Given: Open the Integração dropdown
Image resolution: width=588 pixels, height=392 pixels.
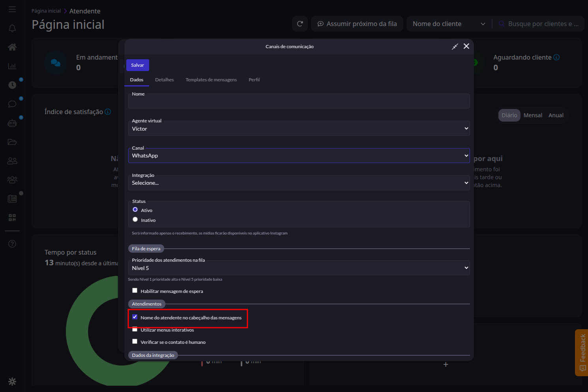Looking at the screenshot, I should click(299, 183).
